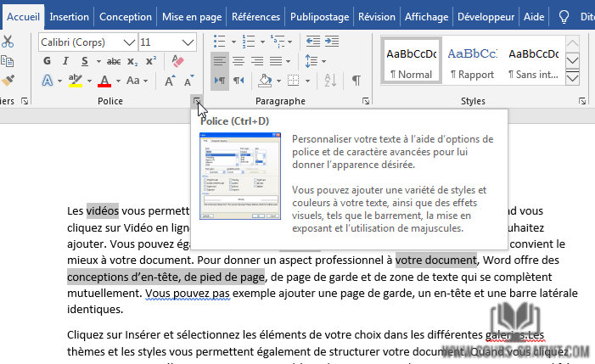Apply the red font color swatch
Viewport: 595px width, 364px height.
(x=104, y=81)
